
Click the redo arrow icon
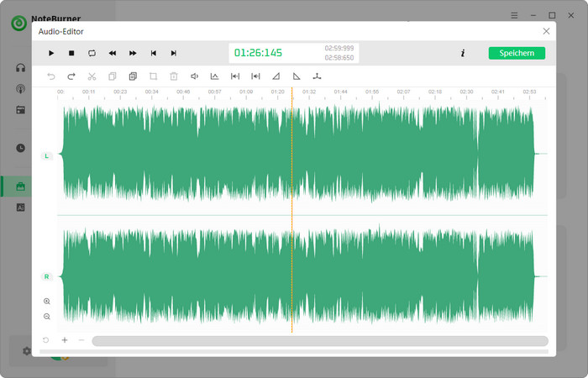71,76
